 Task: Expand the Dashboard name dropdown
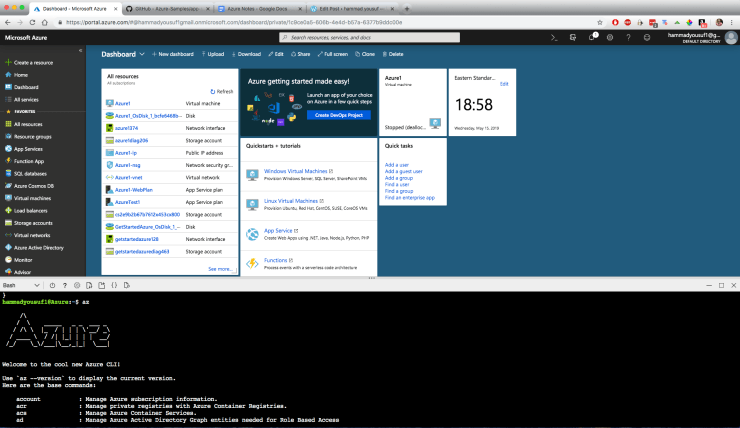tap(142, 54)
